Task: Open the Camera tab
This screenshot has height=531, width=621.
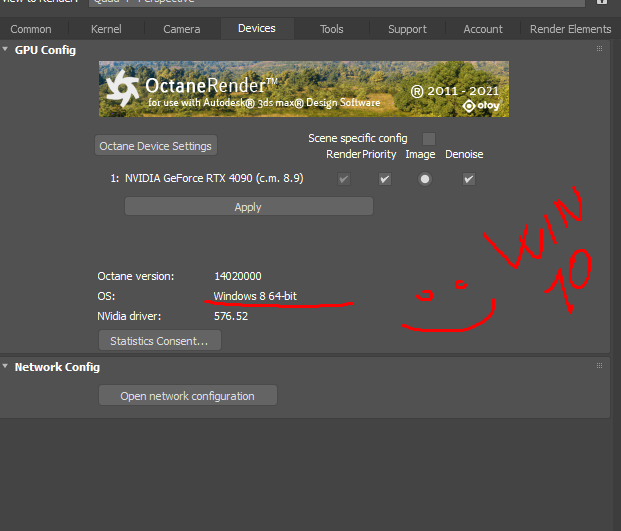Action: tap(182, 29)
